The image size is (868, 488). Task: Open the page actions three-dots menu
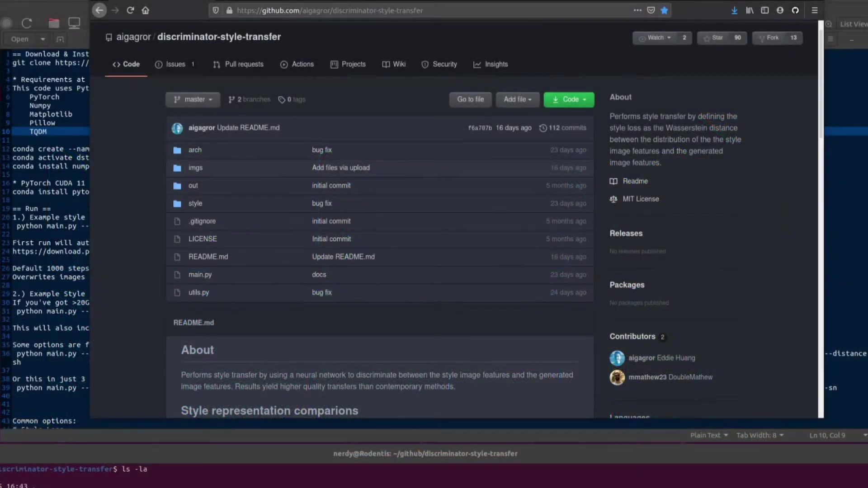[x=637, y=10]
